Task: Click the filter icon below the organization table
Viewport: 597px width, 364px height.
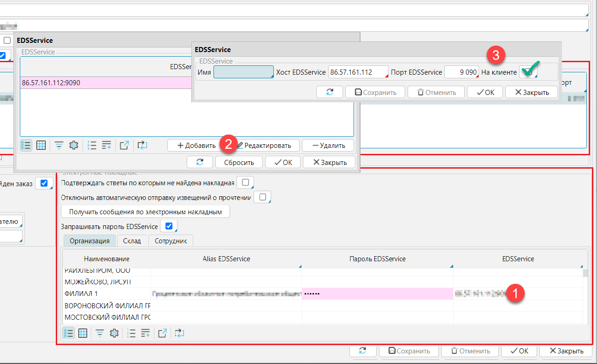Action: pos(100,333)
